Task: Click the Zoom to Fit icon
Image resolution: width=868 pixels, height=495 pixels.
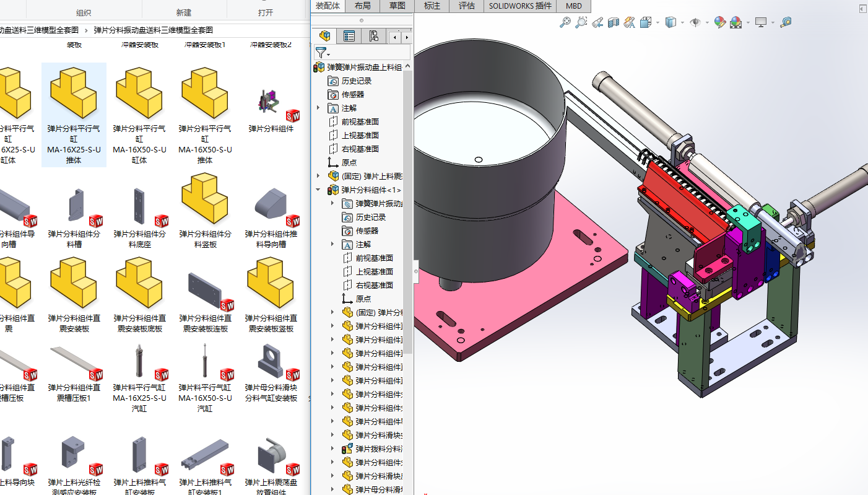Action: 565,23
